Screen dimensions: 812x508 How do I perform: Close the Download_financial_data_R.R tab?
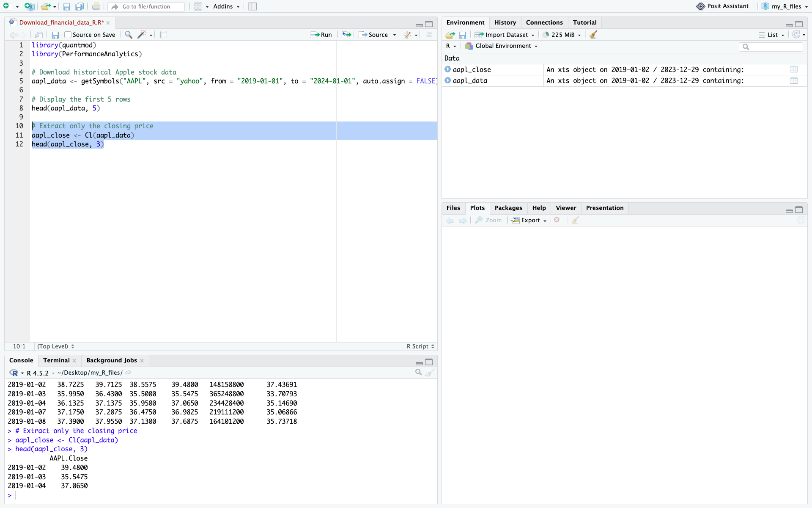coord(108,23)
